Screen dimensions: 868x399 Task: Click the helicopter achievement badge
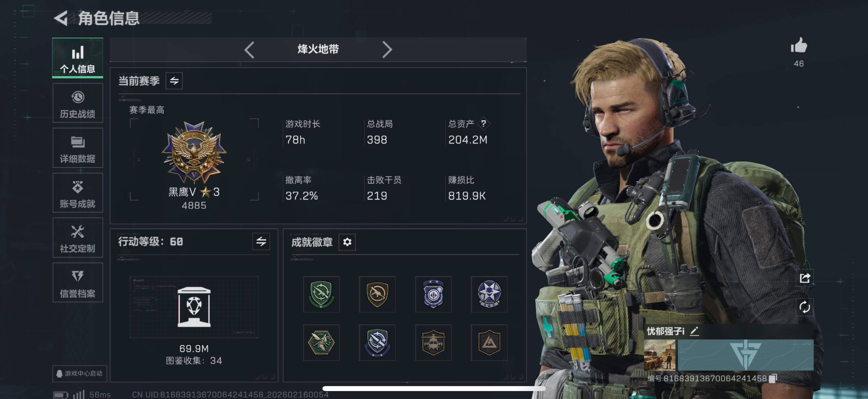click(x=433, y=343)
